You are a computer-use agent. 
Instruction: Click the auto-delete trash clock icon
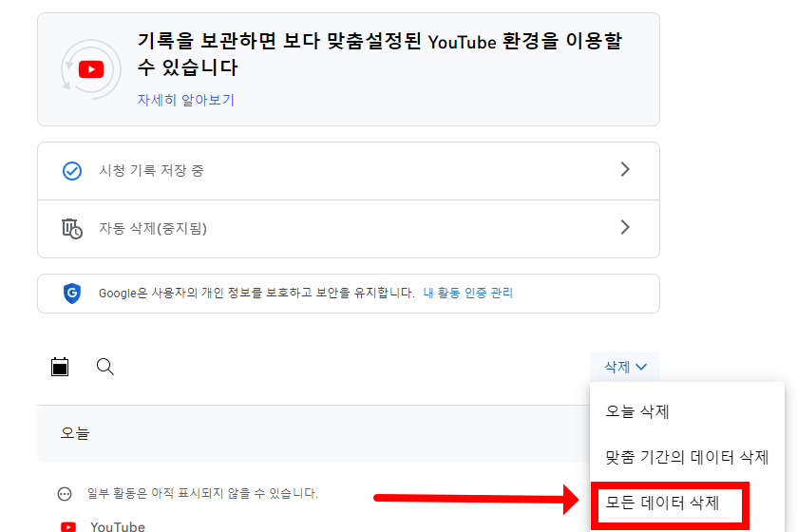(x=72, y=229)
